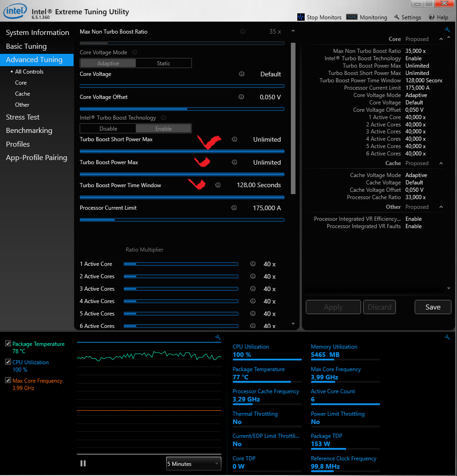Click the Turbo Boost Short Power Max slider
Screen dimensions: 457x476
[x=182, y=151]
